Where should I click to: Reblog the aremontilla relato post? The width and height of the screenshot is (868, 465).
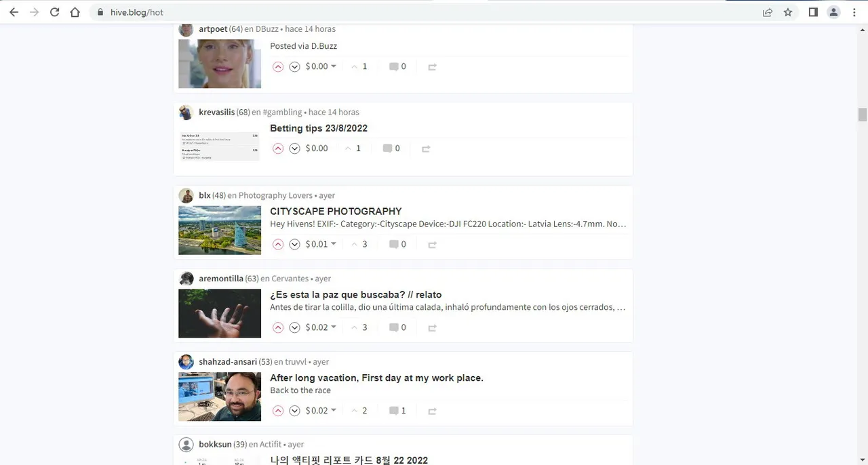click(432, 327)
